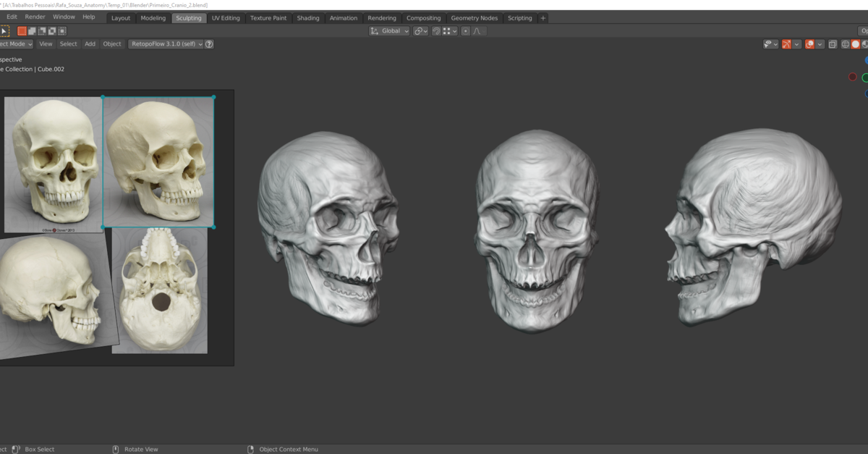The width and height of the screenshot is (868, 454).
Task: Toggle X-ray viewing mode
Action: (x=833, y=44)
